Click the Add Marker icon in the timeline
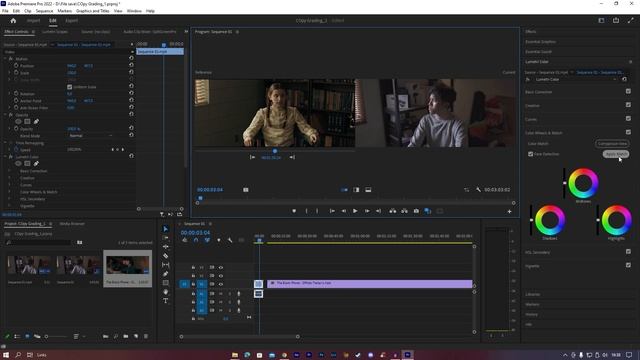640x360 pixels. (x=219, y=240)
